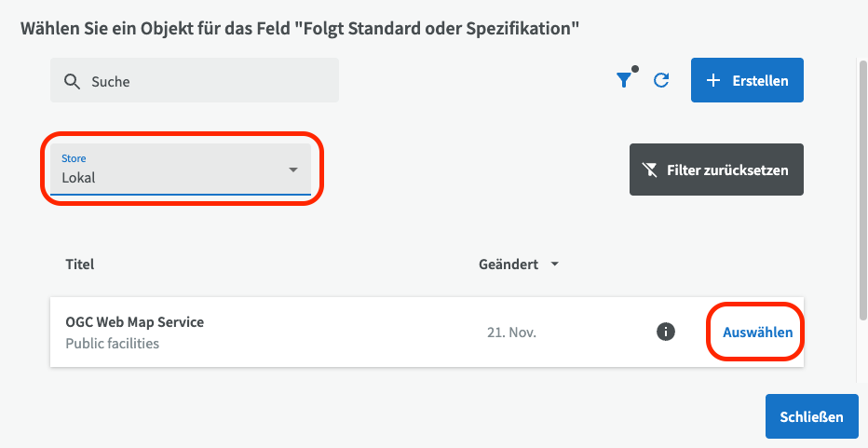
Task: Expand the Store field's dropdown arrow
Action: point(292,170)
